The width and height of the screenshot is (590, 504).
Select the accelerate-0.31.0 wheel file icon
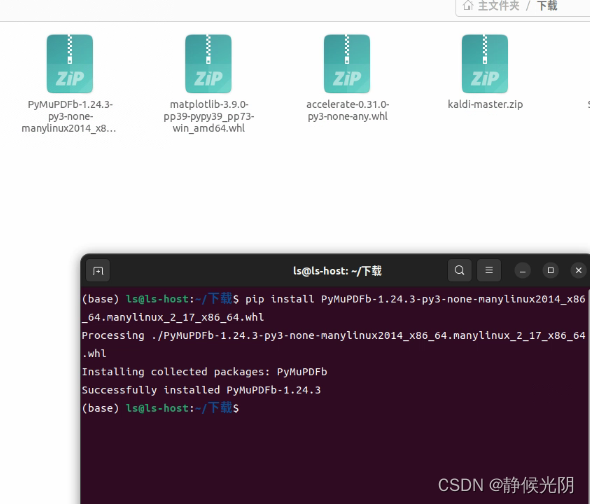347,64
